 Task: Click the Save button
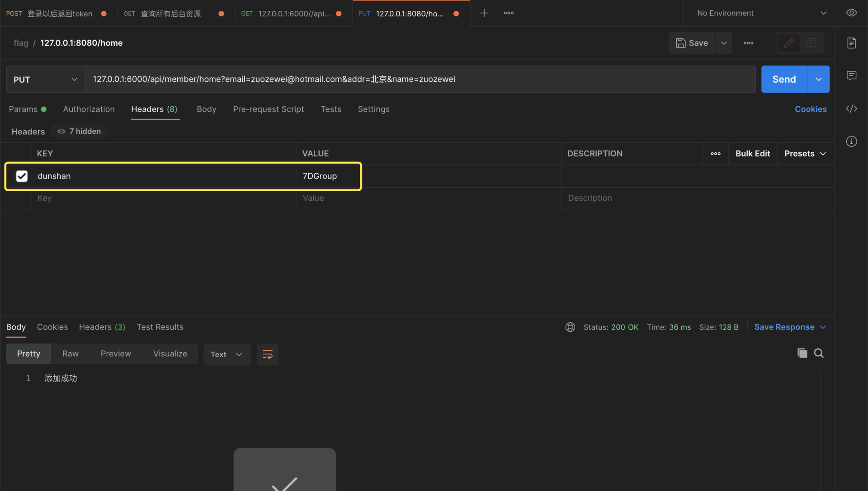pos(692,43)
